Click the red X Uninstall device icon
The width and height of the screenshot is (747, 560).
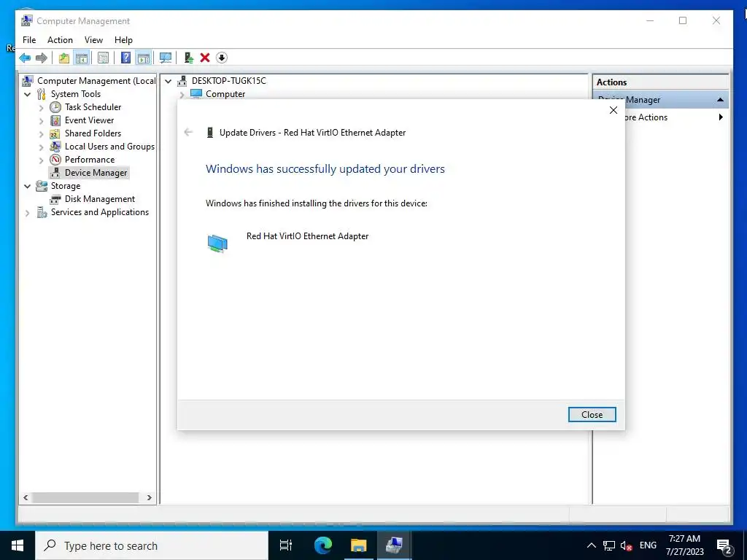coord(205,58)
